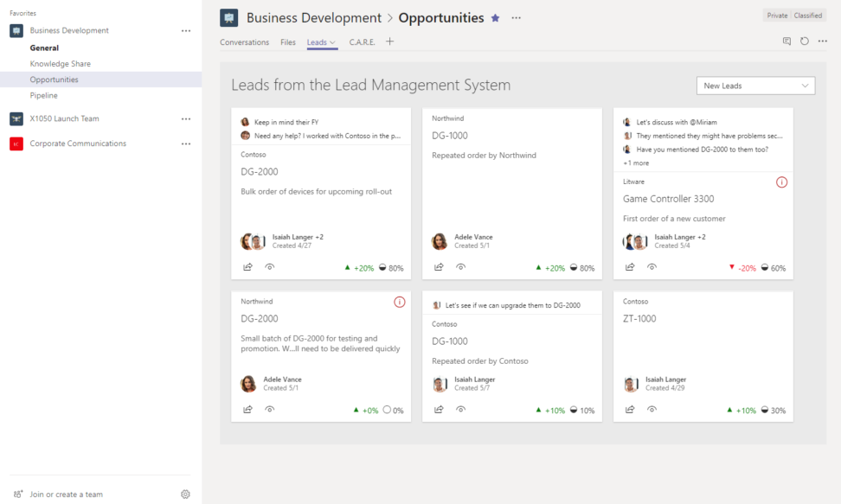The width and height of the screenshot is (841, 504).
Task: Favorite the Opportunities channel with star icon
Action: pyautogui.click(x=495, y=18)
